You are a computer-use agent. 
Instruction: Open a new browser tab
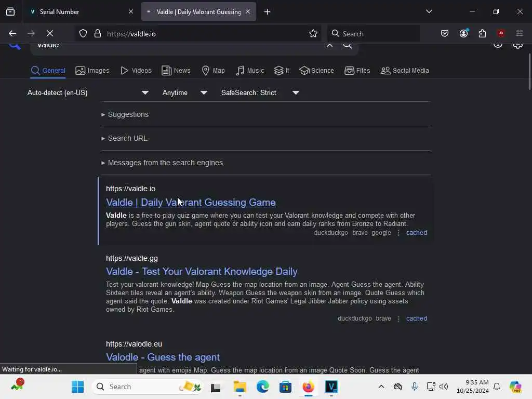click(268, 12)
